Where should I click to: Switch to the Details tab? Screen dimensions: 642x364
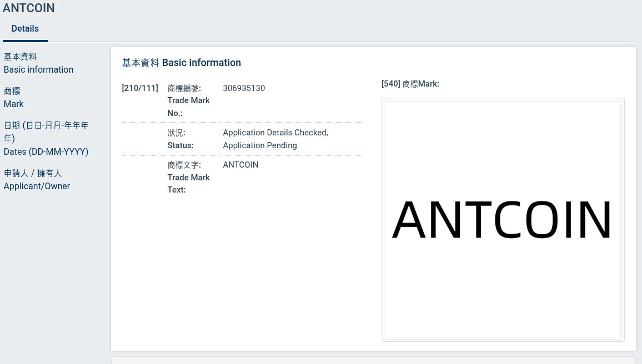coord(25,28)
